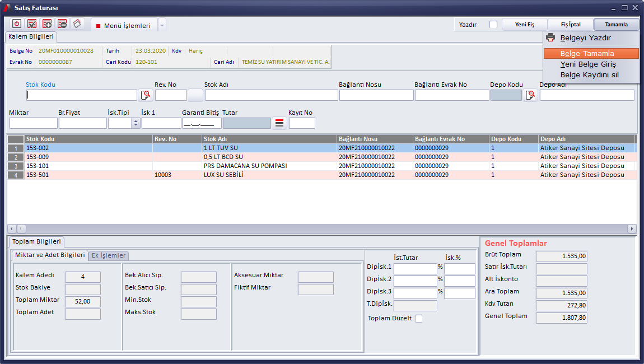Click the Kdv Tutarı value 272,80
This screenshot has width=644, height=364.
coord(562,306)
